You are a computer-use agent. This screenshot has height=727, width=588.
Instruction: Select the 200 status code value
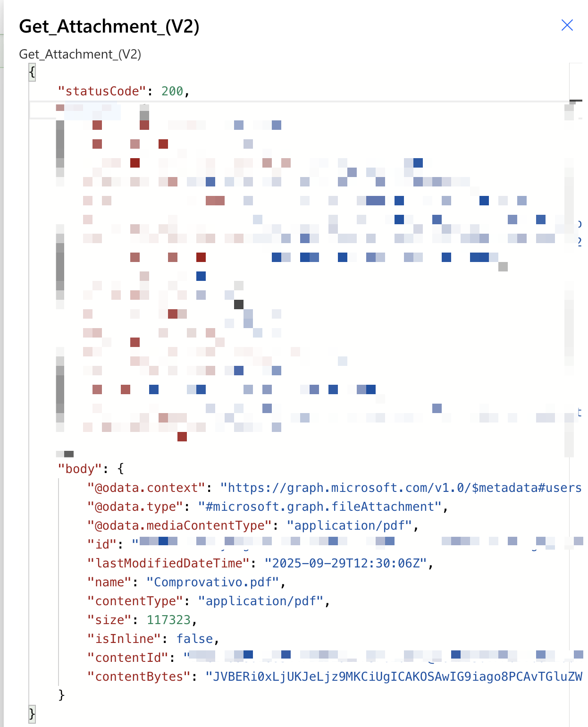click(172, 91)
